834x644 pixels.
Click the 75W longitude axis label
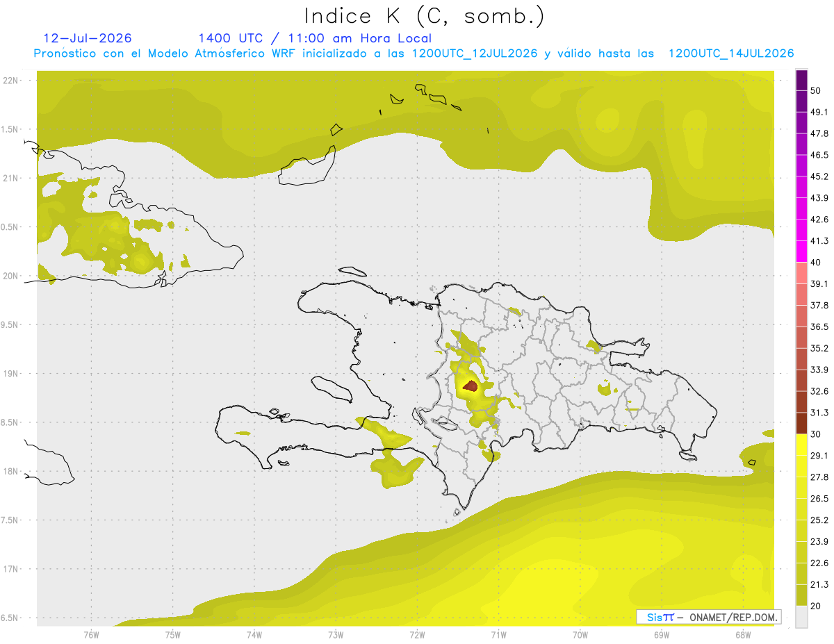tap(173, 634)
